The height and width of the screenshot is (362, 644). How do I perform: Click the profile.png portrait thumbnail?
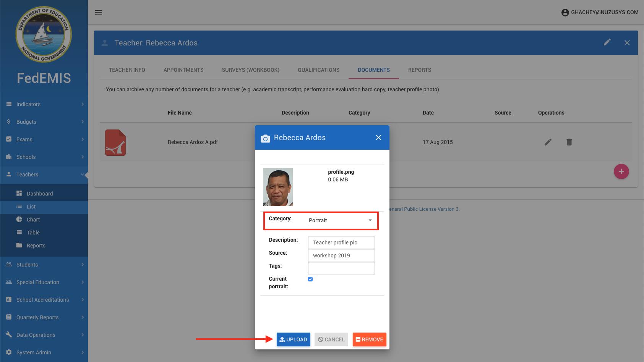[278, 187]
